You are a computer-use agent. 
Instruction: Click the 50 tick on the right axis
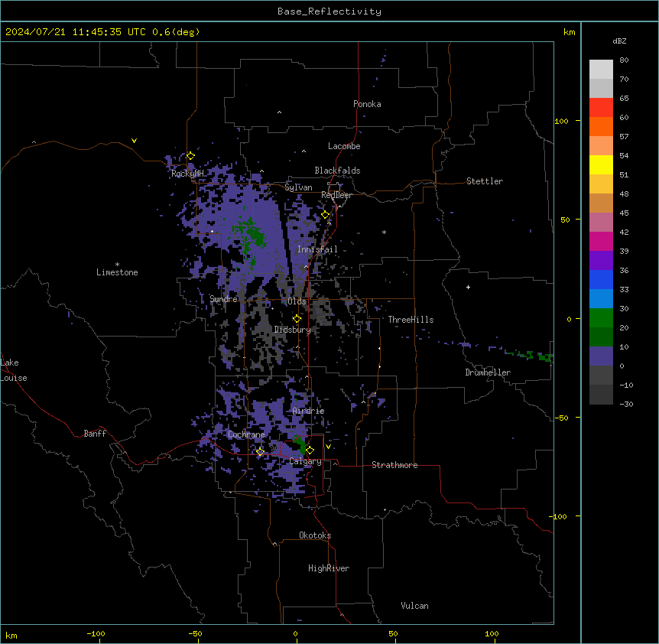pos(565,220)
